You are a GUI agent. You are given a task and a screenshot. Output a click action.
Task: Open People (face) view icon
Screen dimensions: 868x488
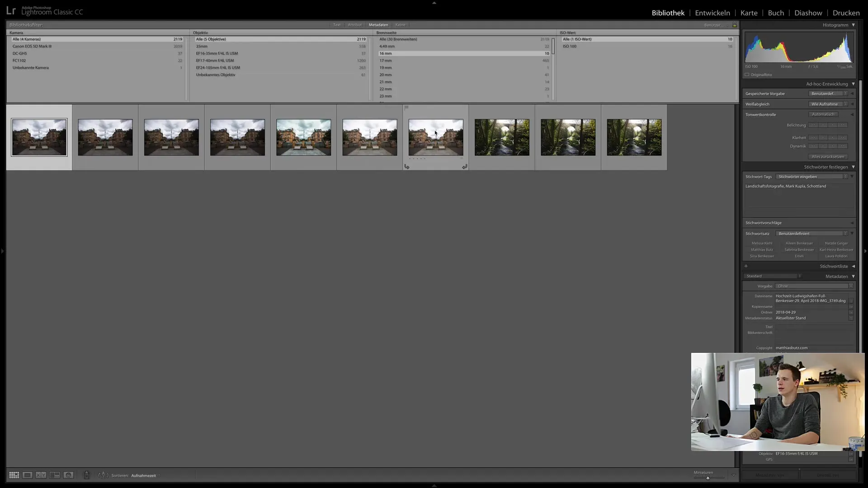point(68,475)
